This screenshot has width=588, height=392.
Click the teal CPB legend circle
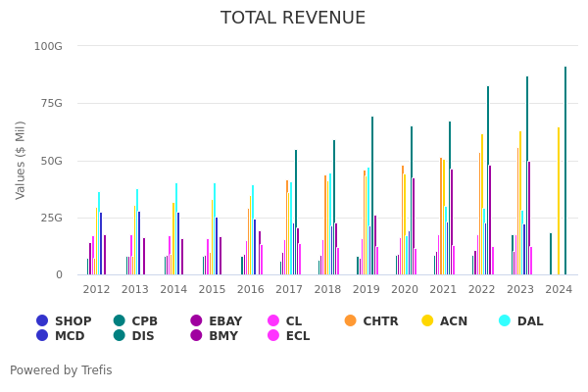(120, 320)
